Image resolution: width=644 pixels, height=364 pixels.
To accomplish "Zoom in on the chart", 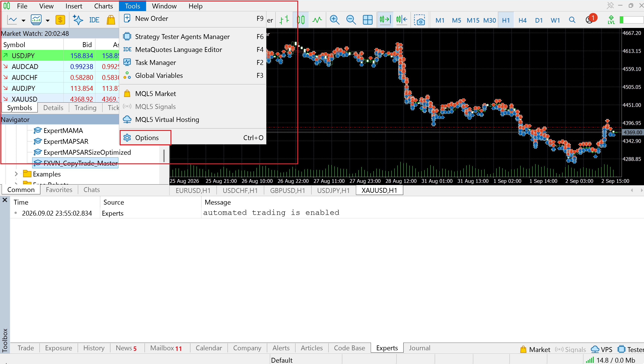I will 335,20.
